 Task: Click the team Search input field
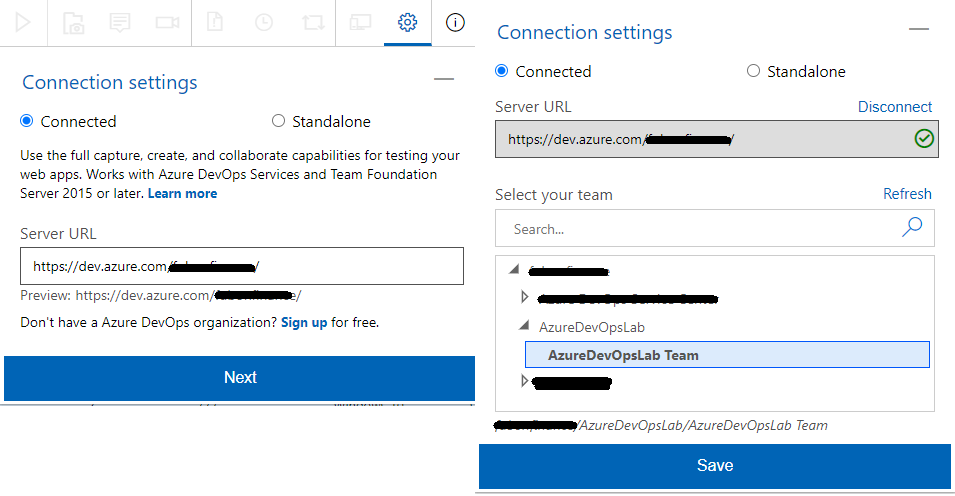click(700, 229)
